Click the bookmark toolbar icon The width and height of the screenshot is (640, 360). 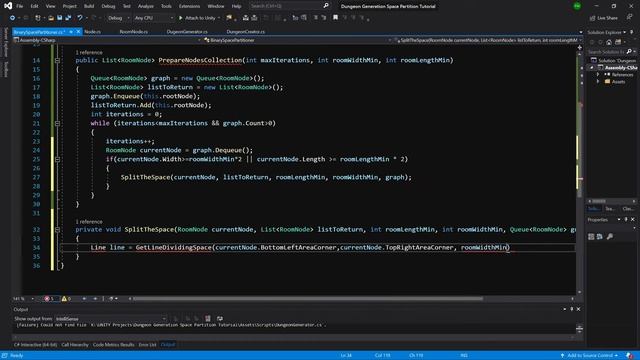(336, 18)
